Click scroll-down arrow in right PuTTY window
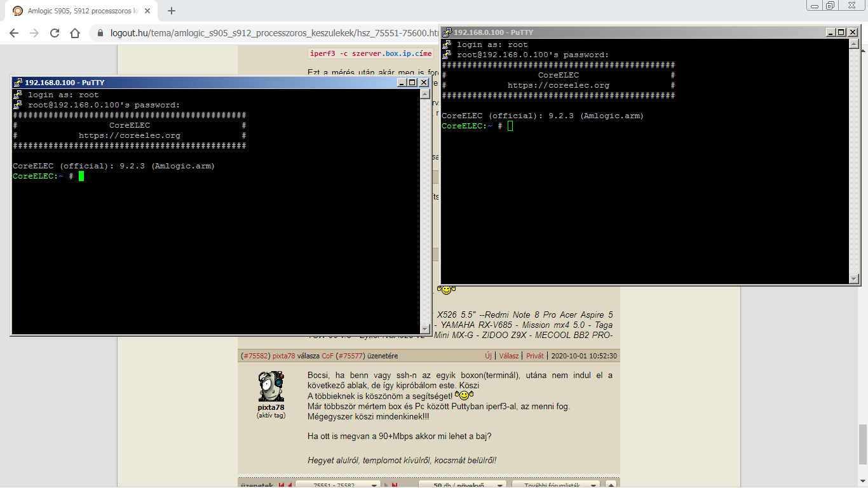 click(854, 278)
